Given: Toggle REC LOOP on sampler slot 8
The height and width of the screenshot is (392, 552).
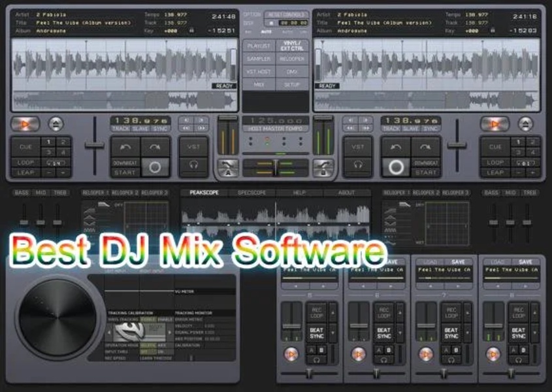Looking at the screenshot, I should click(519, 312).
